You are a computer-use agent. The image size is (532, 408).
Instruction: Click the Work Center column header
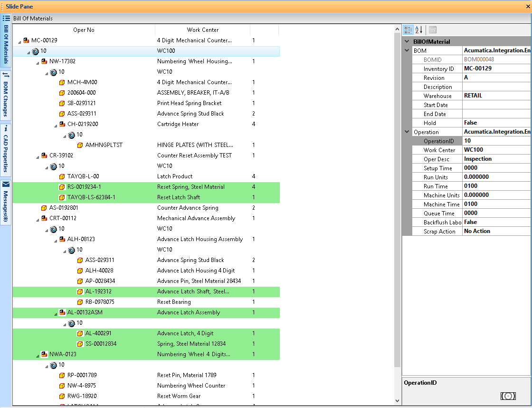tap(202, 30)
